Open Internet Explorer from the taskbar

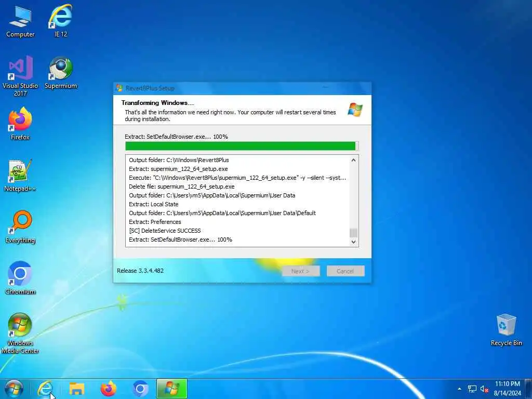(x=45, y=389)
